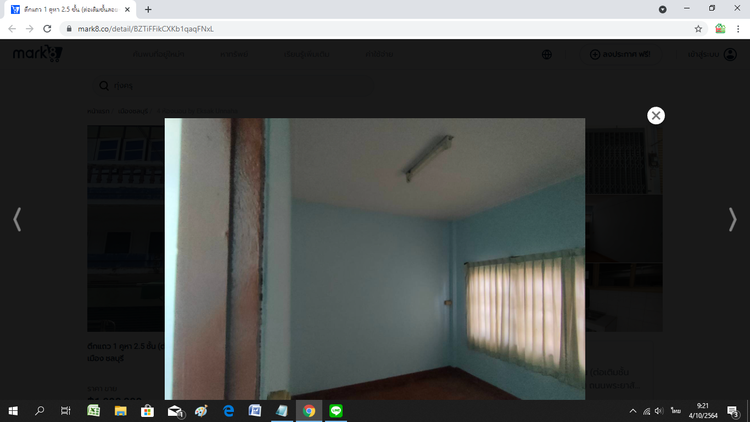750x422 pixels.
Task: Close the image lightbox with the X button
Action: tap(656, 115)
